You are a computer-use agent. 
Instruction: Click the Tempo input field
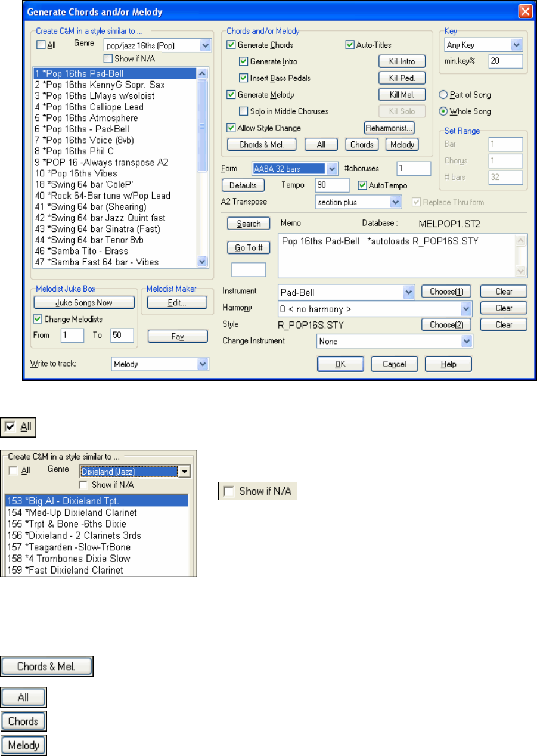click(333, 185)
